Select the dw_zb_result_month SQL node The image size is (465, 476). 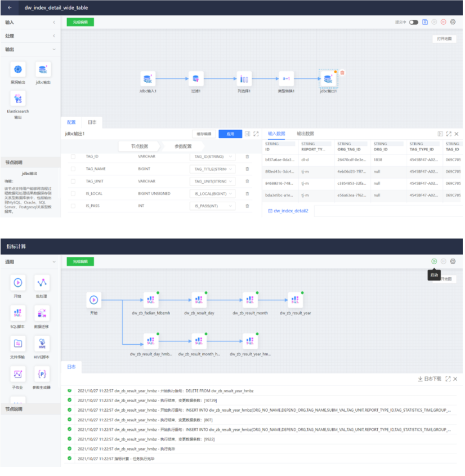[251, 300]
